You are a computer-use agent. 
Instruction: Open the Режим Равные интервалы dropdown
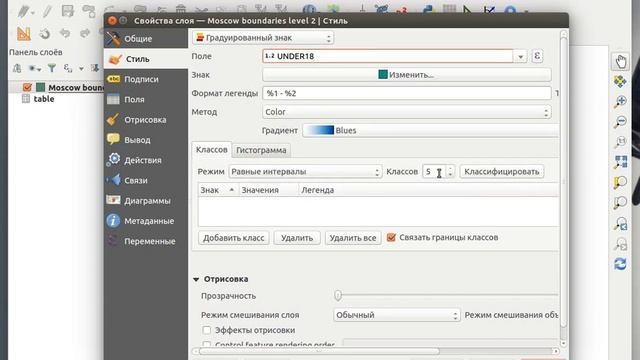click(x=305, y=172)
